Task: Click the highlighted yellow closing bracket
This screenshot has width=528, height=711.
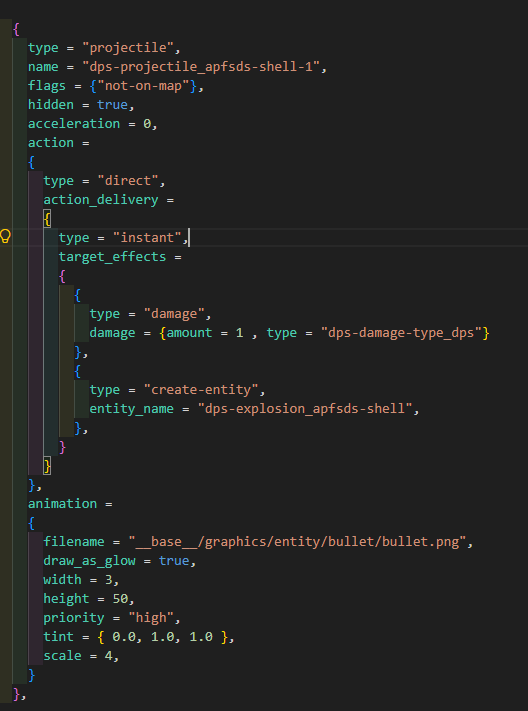Action: point(47,466)
